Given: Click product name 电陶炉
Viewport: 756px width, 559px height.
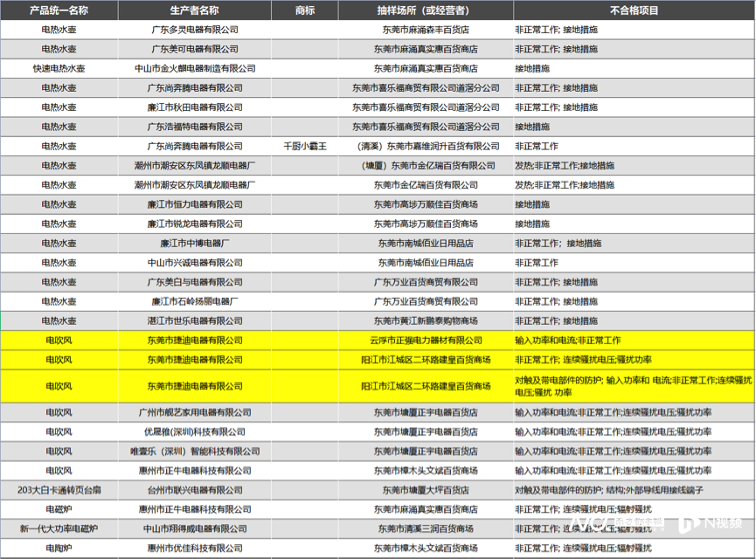Looking at the screenshot, I should 59,549.
